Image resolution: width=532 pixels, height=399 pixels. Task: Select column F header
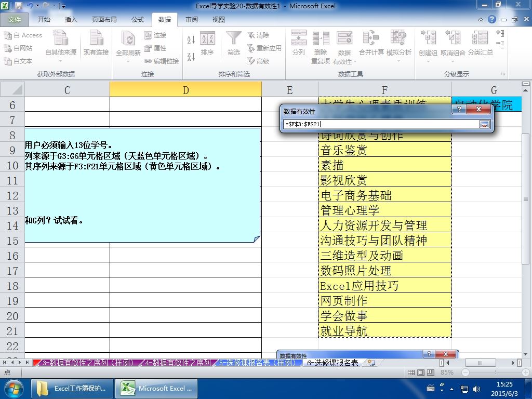384,90
